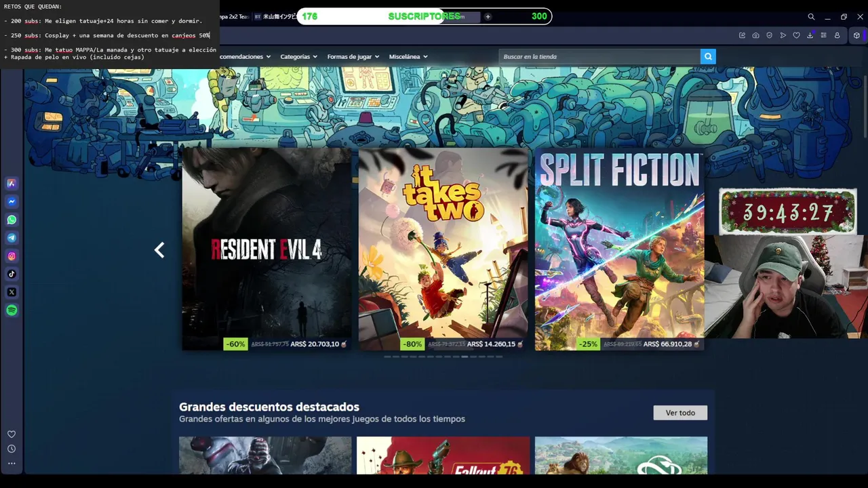
Task: Click the tab search magnifier icon
Action: (x=811, y=16)
